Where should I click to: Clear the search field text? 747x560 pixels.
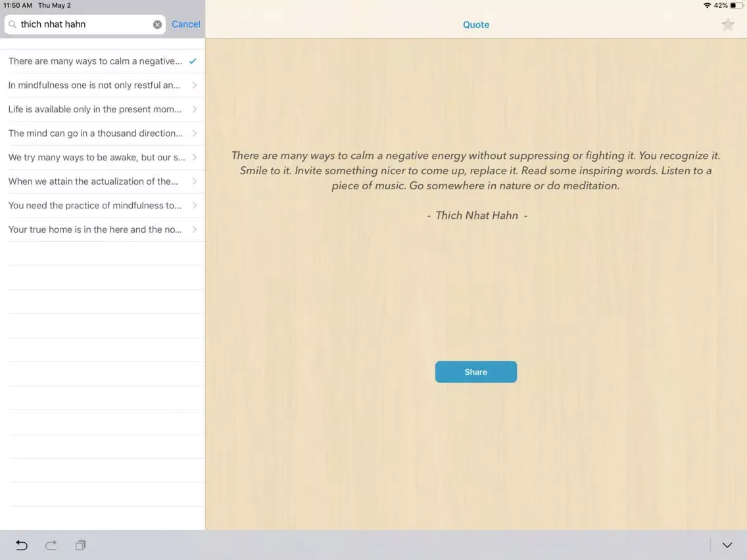[157, 24]
